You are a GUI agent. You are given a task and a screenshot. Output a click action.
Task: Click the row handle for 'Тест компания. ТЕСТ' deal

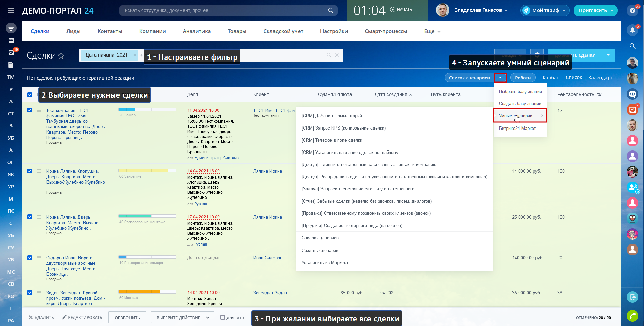click(x=39, y=110)
